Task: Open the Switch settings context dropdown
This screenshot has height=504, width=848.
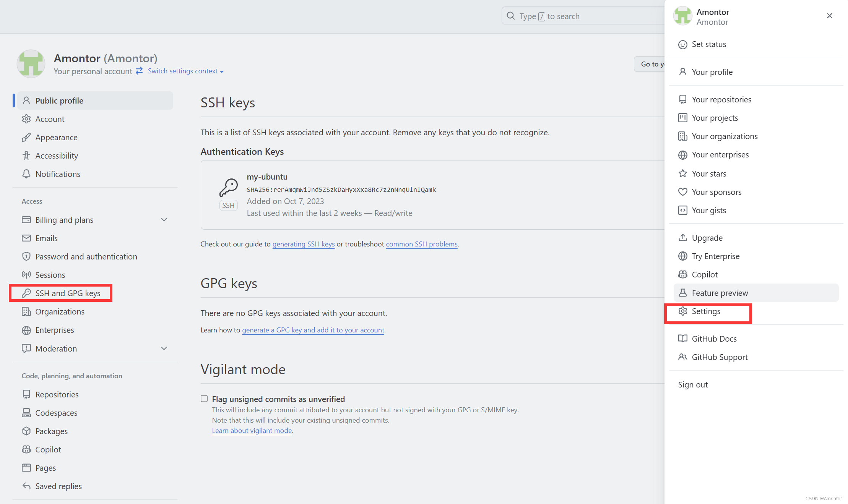Action: 186,71
